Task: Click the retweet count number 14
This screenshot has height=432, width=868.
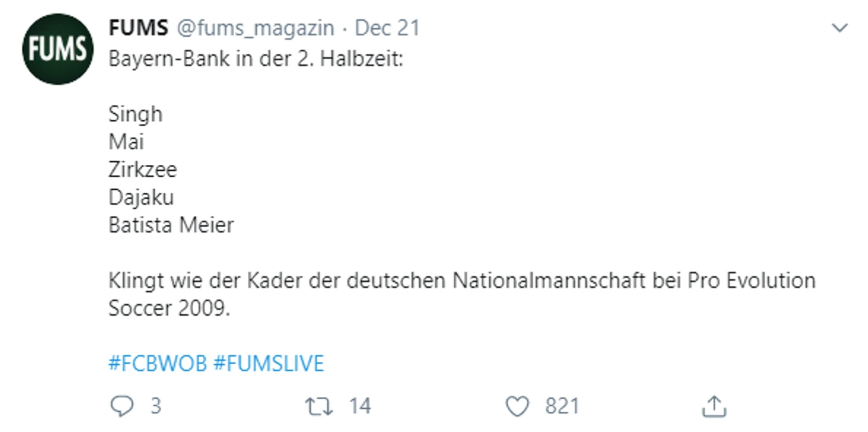Action: 360,406
